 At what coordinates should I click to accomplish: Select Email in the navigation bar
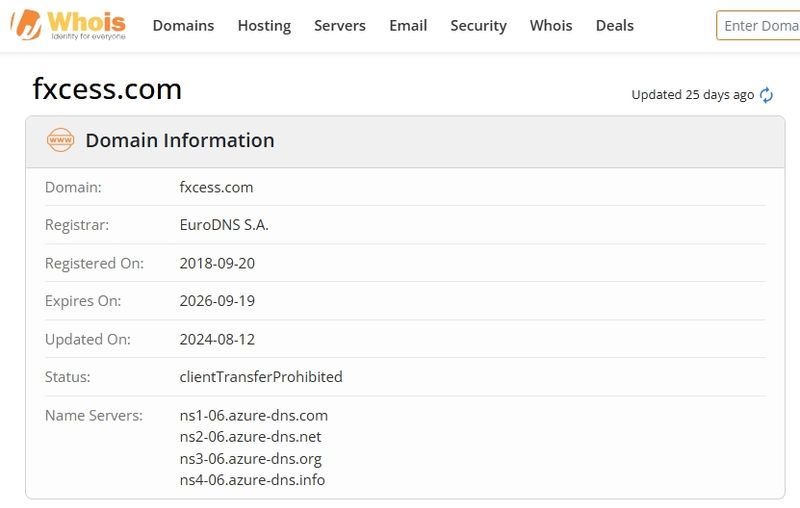(408, 26)
